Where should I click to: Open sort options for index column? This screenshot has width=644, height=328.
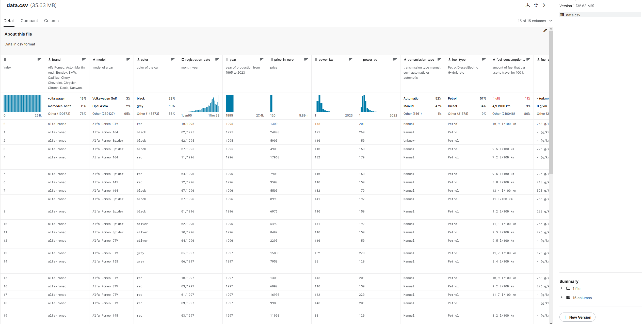pyautogui.click(x=39, y=59)
